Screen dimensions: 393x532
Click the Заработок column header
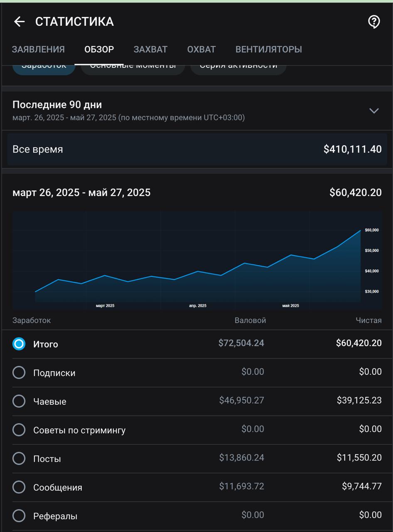click(32, 320)
